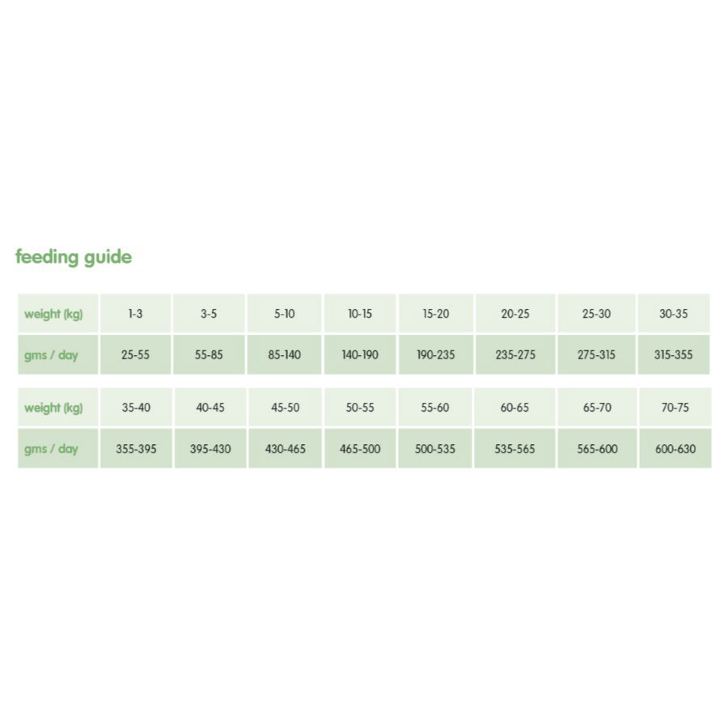Click the 430-465 grams cell
The height and width of the screenshot is (728, 728).
coord(285,449)
